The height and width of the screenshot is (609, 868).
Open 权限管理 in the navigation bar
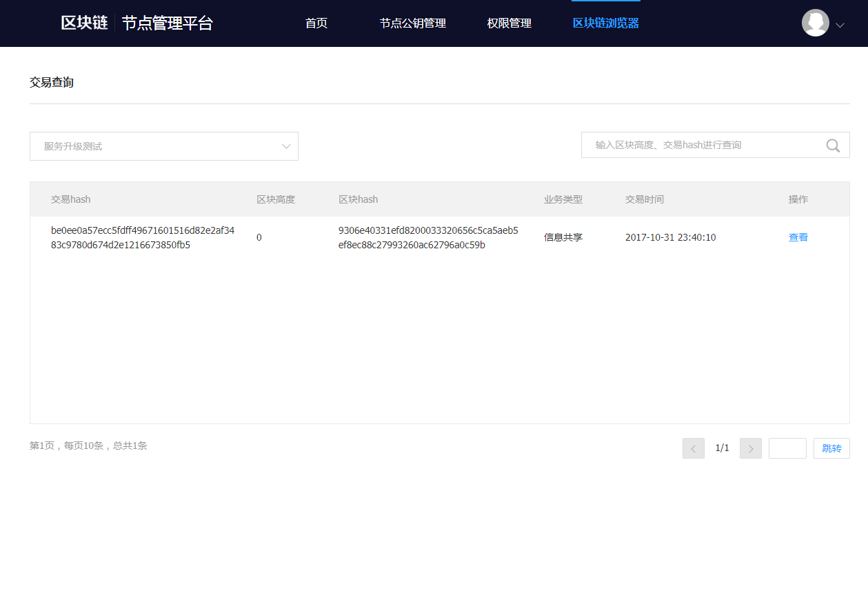(509, 23)
